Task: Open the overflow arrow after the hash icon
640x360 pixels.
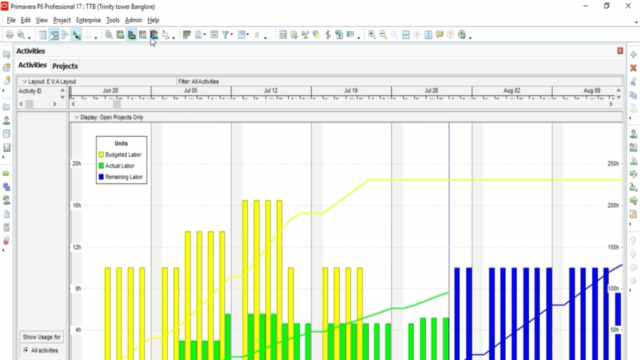Action: 265,38
